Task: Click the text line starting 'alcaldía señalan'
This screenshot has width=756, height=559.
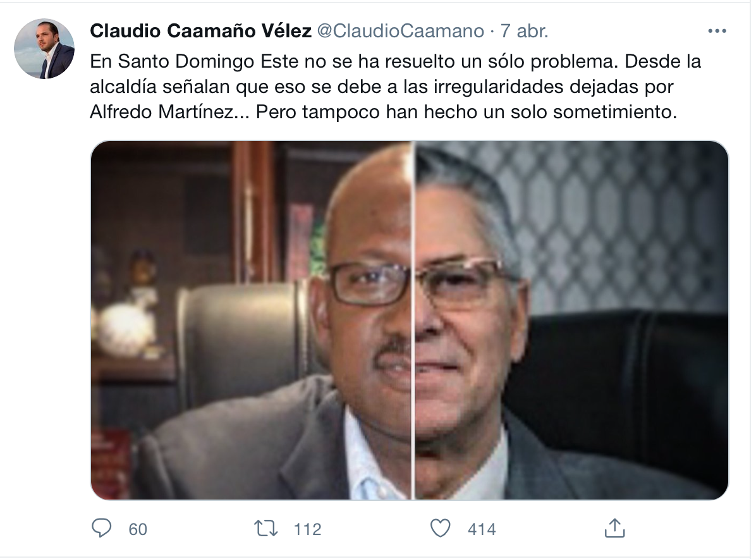Action: [x=382, y=87]
